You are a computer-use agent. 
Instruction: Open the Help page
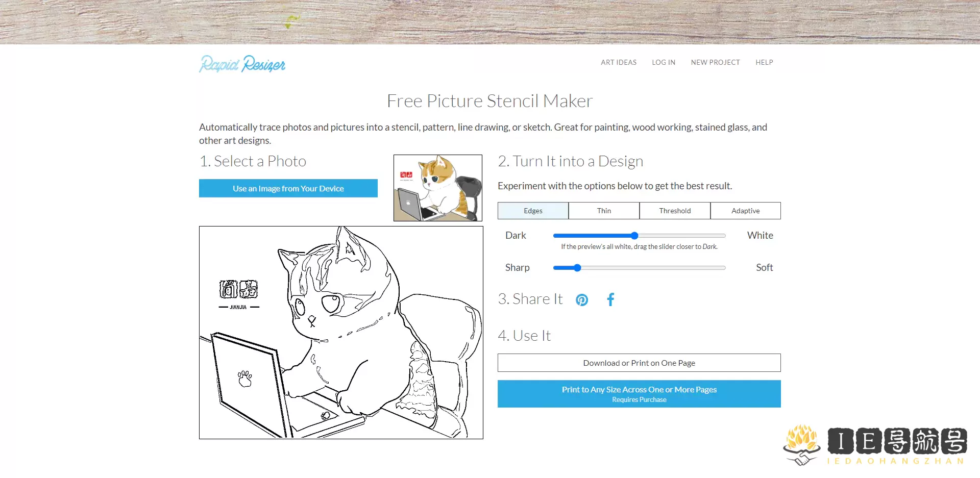[x=764, y=62]
